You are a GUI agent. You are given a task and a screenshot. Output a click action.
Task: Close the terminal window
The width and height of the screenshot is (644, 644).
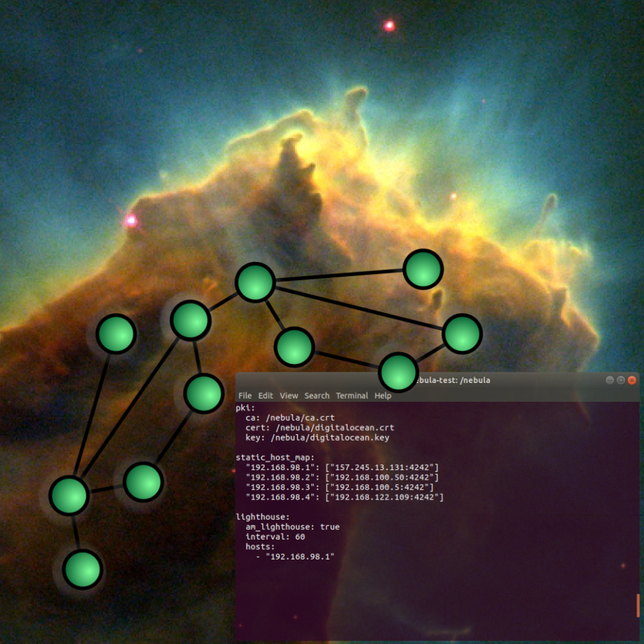point(632,380)
